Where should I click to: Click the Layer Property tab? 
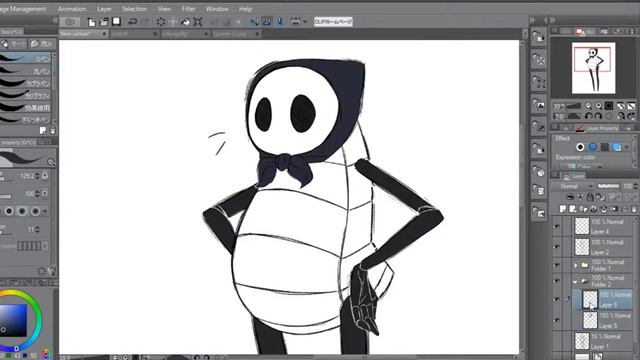[598, 128]
